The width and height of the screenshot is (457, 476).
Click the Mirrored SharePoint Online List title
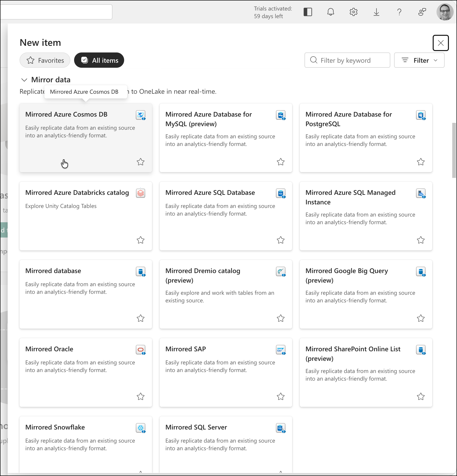click(x=353, y=354)
